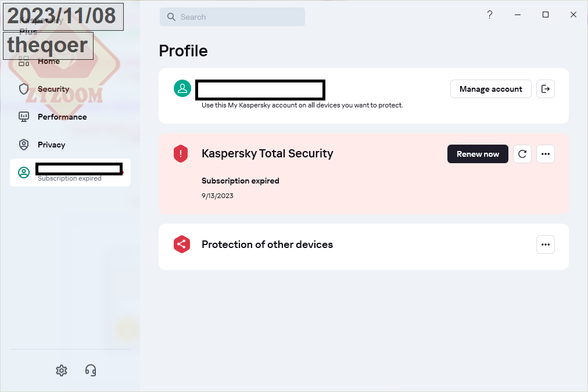Viewport: 588px width, 392px height.
Task: Click the Protection of other devices title
Action: [267, 244]
